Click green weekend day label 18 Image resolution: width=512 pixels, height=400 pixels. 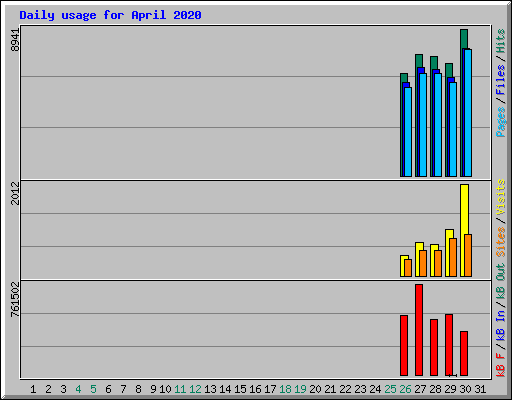click(x=285, y=389)
